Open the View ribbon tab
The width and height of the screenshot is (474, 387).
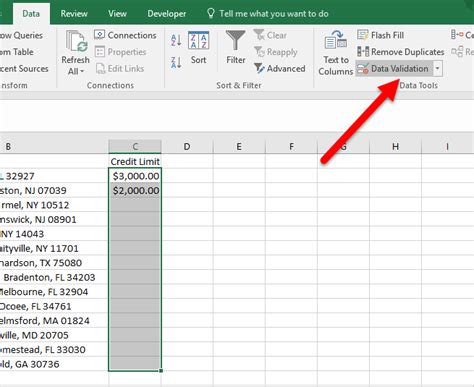click(x=117, y=14)
